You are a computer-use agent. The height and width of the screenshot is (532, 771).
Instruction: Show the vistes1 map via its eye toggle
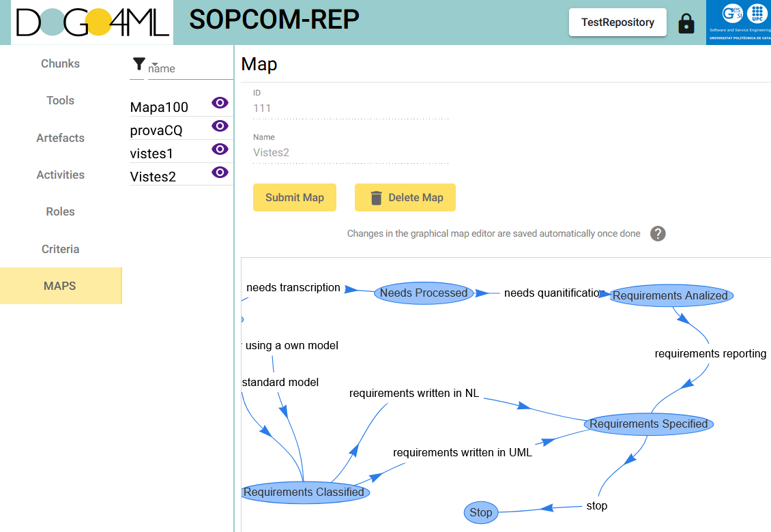point(219,149)
